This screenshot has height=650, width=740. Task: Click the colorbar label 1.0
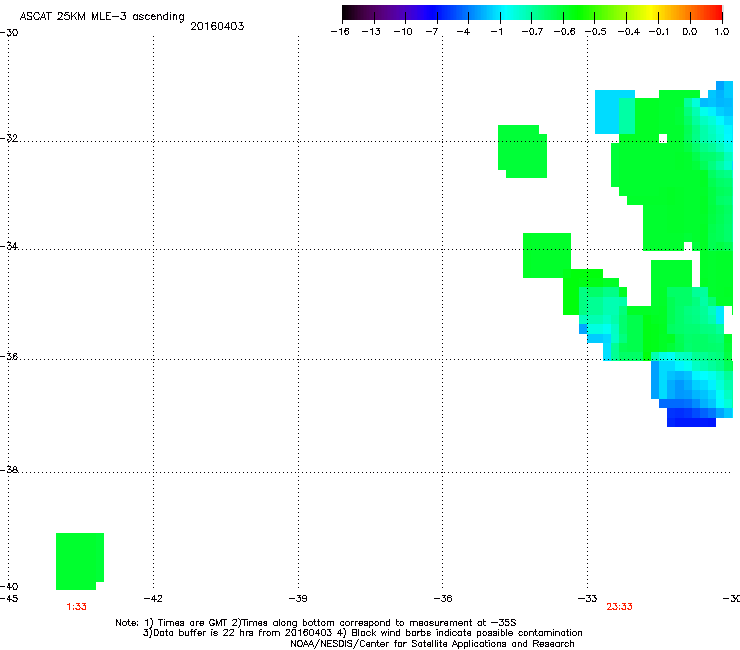point(722,32)
